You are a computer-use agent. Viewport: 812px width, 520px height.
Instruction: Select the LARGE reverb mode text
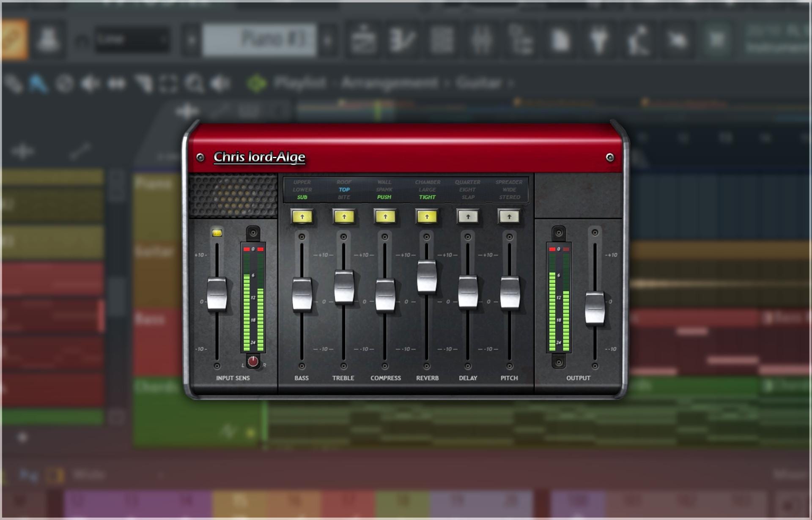[x=427, y=189]
